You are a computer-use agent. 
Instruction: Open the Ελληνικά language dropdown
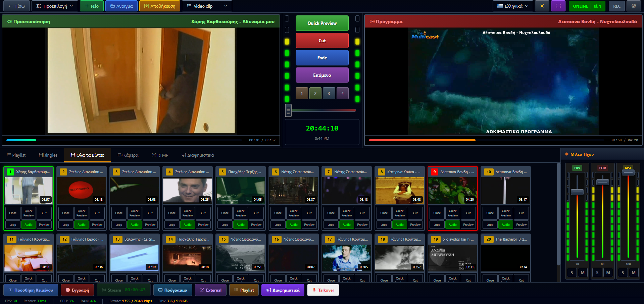coord(512,6)
